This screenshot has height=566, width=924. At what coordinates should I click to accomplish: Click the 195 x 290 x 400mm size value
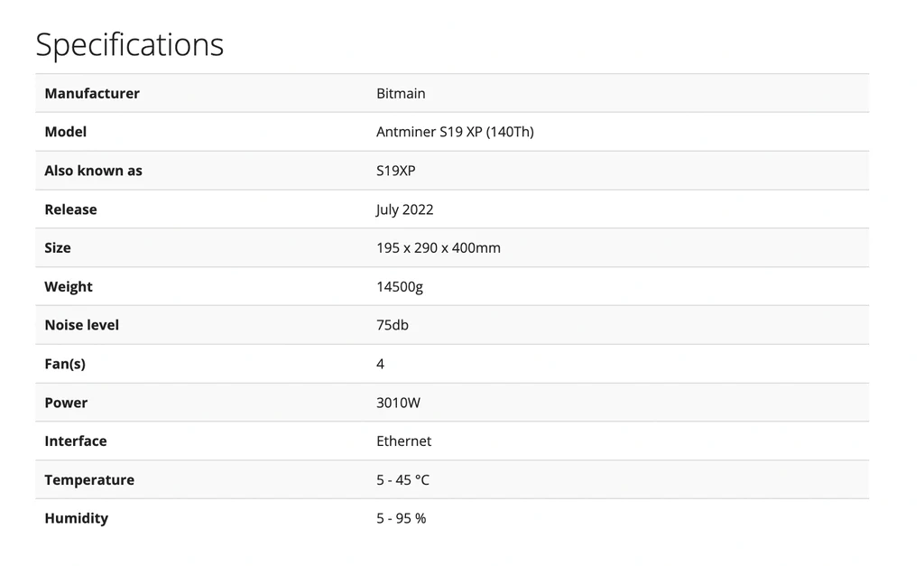coord(438,247)
